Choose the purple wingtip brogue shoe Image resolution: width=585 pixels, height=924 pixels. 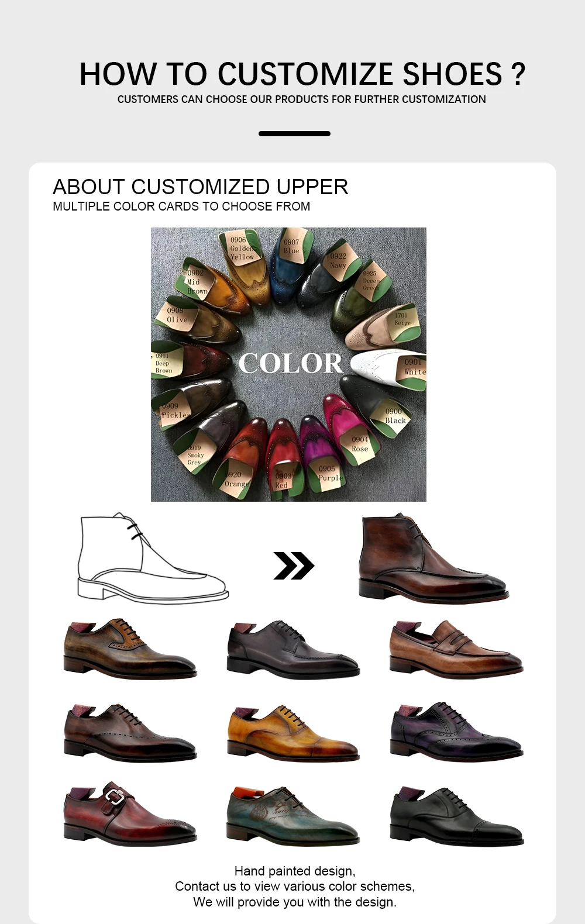click(x=456, y=732)
